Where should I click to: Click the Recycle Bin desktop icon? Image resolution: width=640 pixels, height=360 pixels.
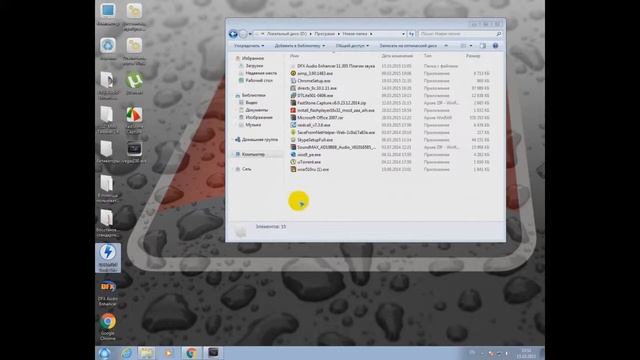click(x=108, y=48)
